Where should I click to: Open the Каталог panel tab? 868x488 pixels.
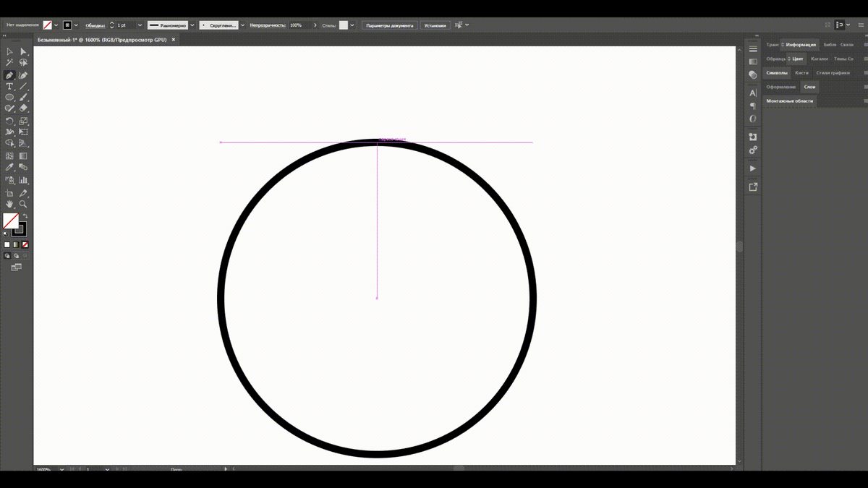pyautogui.click(x=820, y=59)
